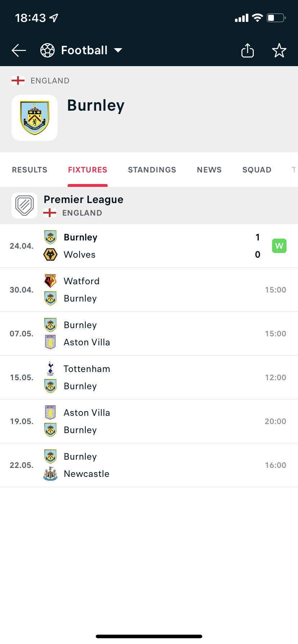Switch to the Results tab
This screenshot has height=644, width=298.
click(x=30, y=170)
